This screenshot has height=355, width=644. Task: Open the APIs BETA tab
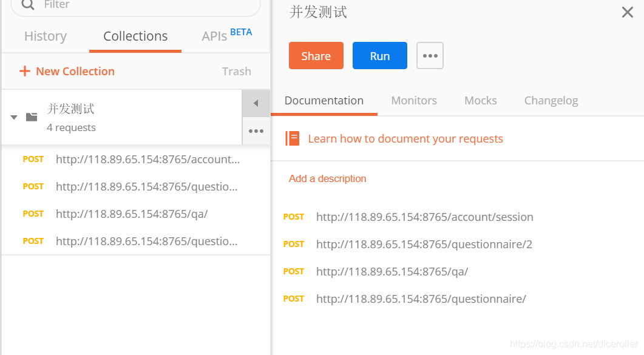227,36
